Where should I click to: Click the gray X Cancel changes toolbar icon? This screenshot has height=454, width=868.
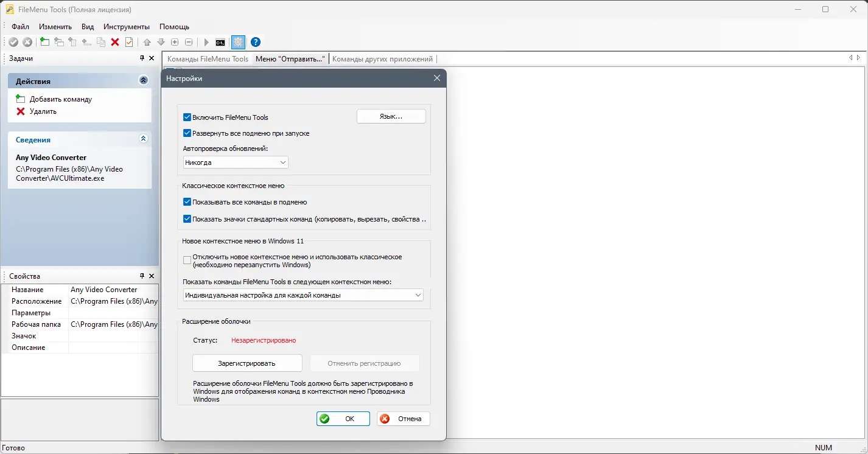27,42
